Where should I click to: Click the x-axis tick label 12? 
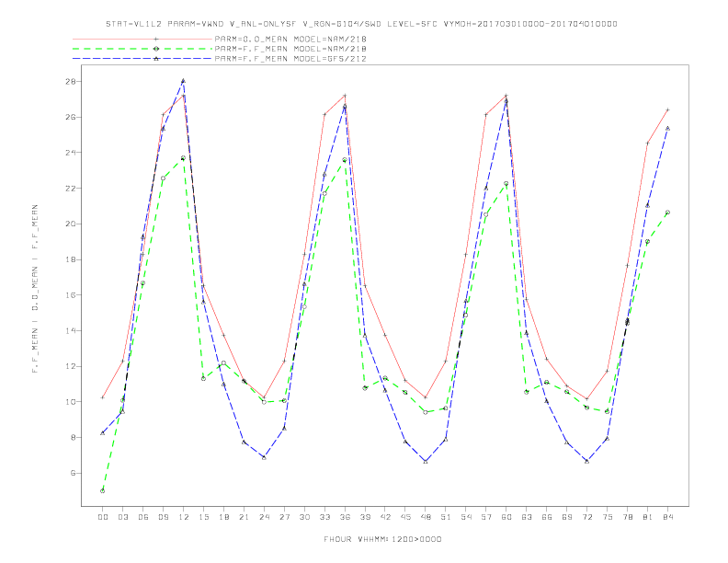pyautogui.click(x=184, y=517)
